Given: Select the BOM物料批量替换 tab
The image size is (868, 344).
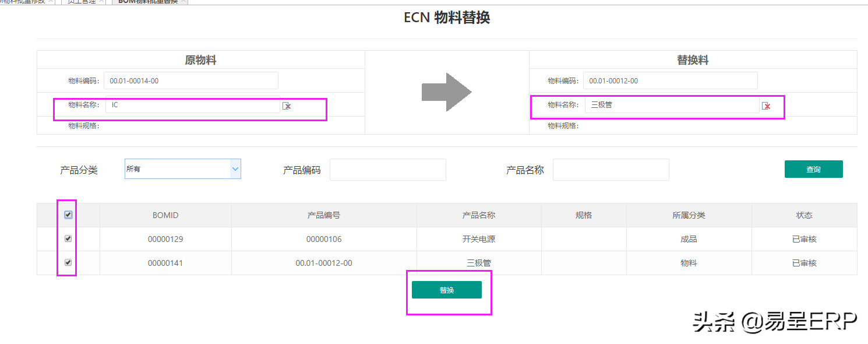Looking at the screenshot, I should click(x=147, y=2).
